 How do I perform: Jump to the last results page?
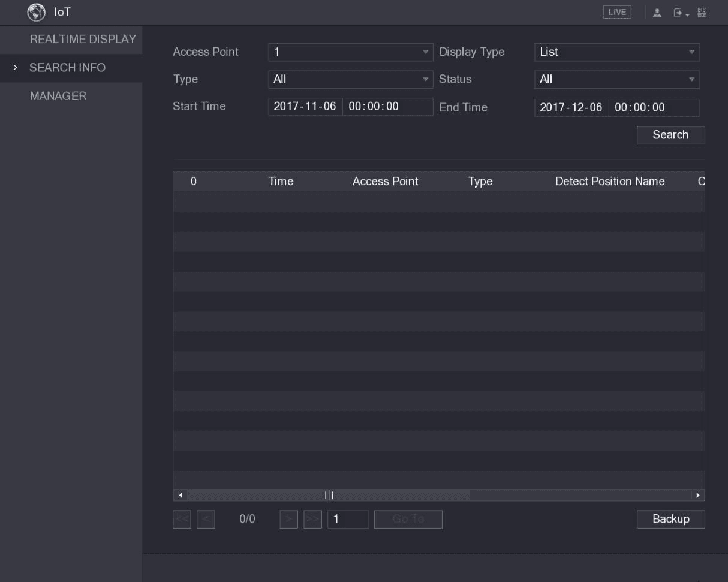point(312,519)
